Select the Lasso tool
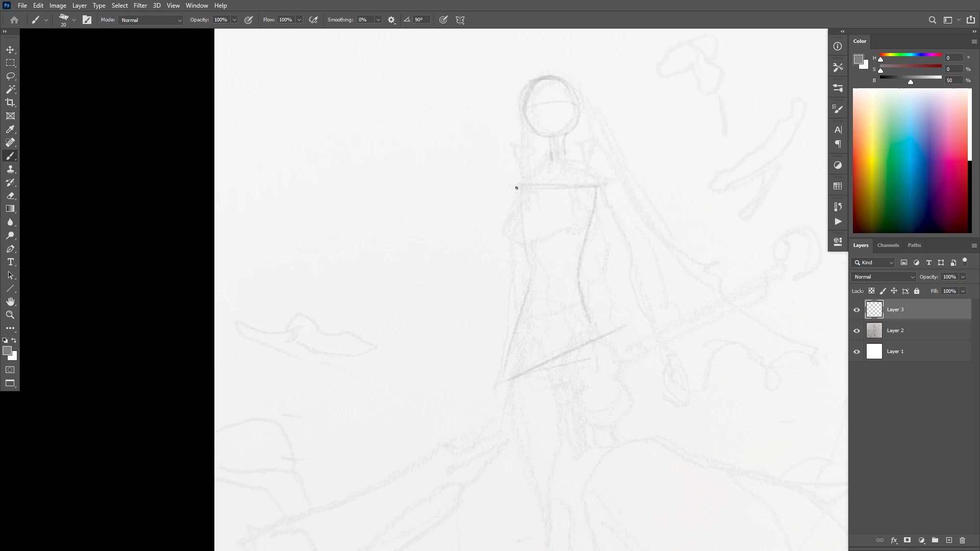 (10, 76)
